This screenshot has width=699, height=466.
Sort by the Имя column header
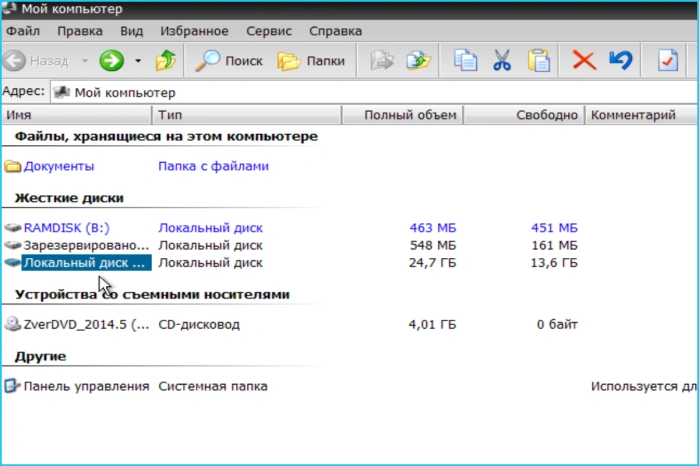[77, 115]
